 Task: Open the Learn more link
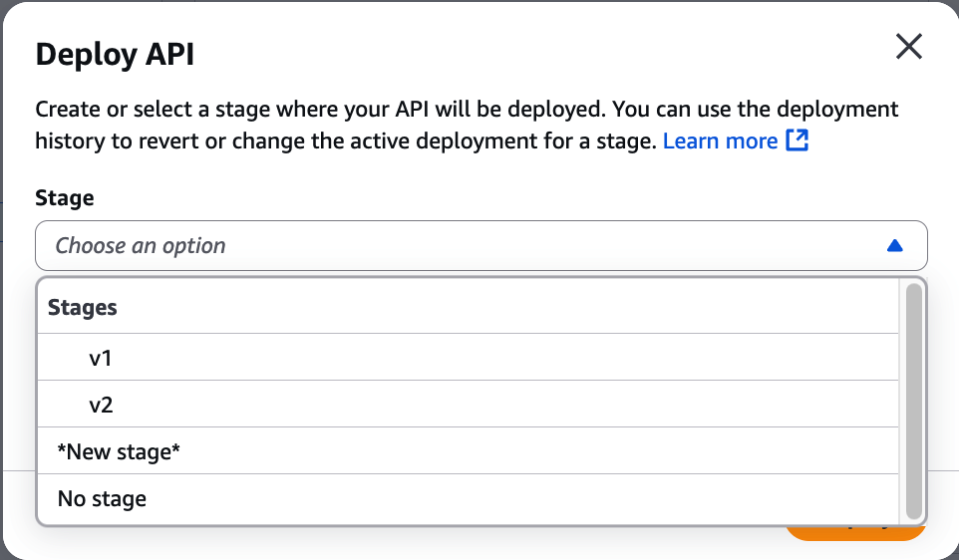pos(720,140)
